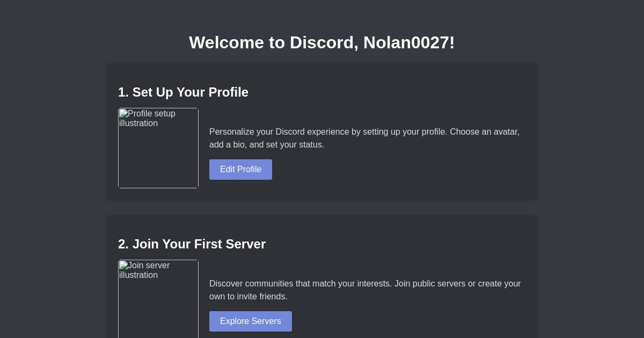Click the broken-image icon on the profile illustration

(123, 114)
